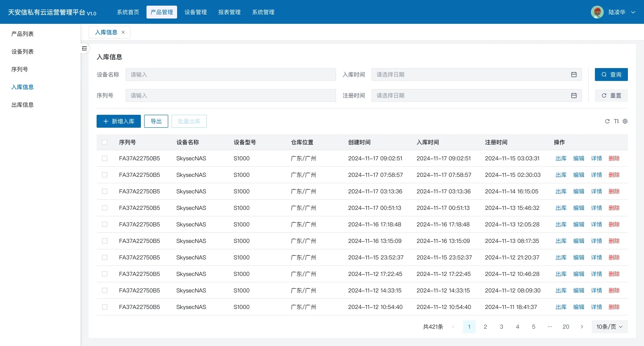Open the table density/text size icon
644x346 pixels.
pos(616,121)
